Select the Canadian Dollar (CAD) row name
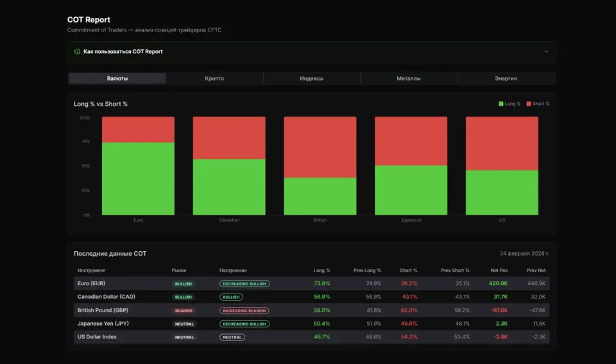Viewport: 616px width, 364px height. coord(106,297)
